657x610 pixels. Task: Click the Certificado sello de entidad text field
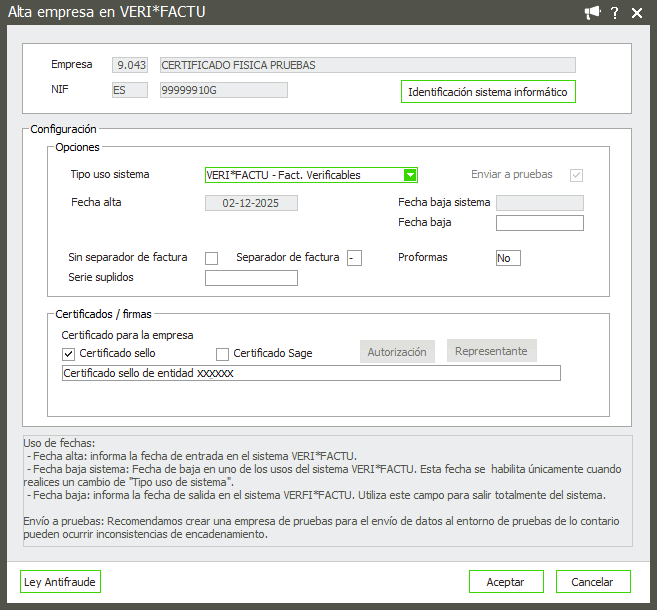pyautogui.click(x=311, y=373)
